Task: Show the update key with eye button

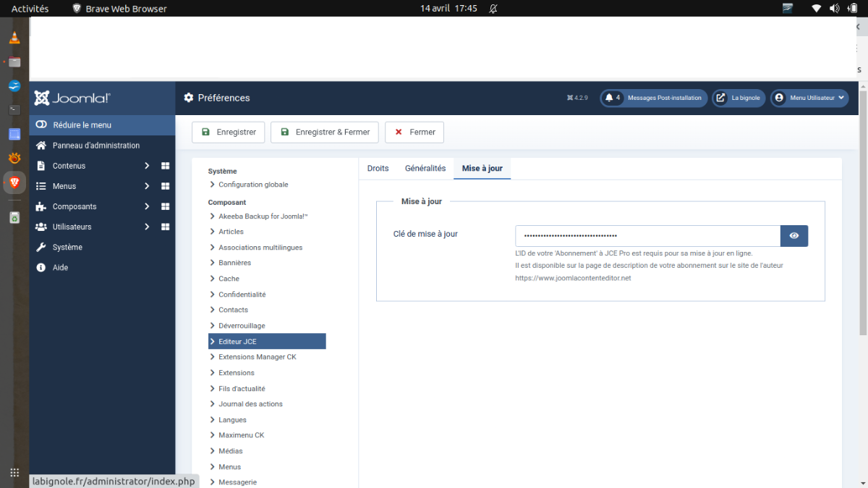Action: point(794,236)
